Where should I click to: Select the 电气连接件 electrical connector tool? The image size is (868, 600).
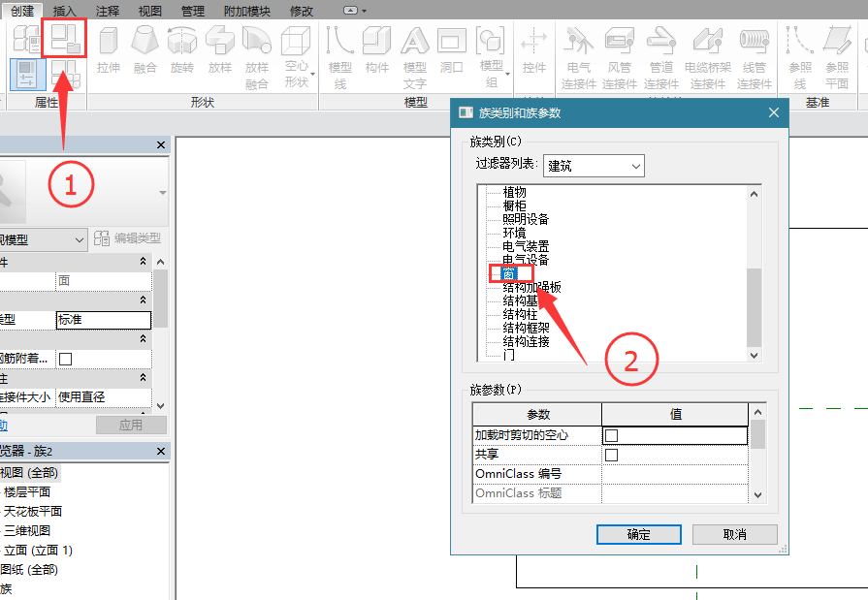[578, 58]
